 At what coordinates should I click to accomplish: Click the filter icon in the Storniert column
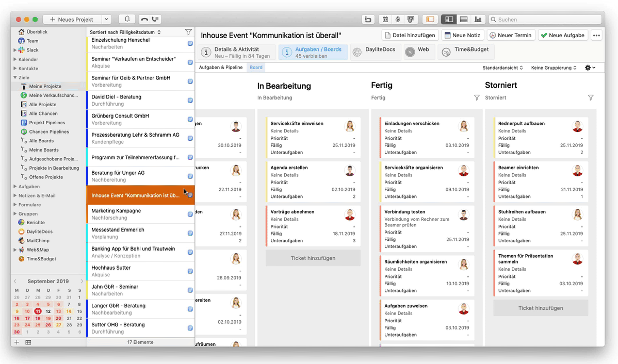(591, 97)
